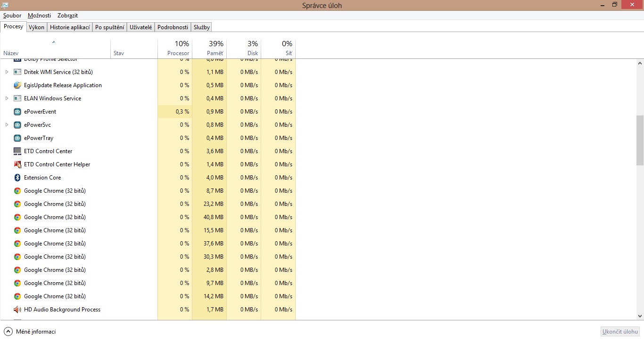Click the Bluetooth icon of Extension Core
Image resolution: width=644 pixels, height=343 pixels.
tap(17, 178)
